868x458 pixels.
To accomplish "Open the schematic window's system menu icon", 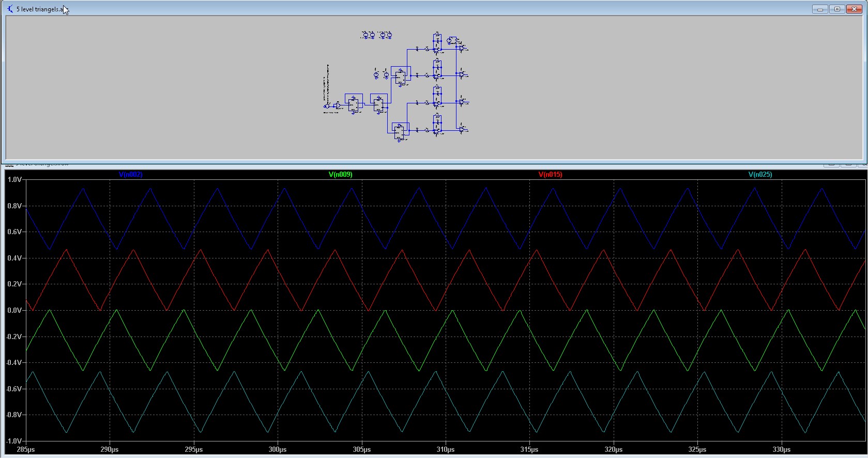I will pos(10,9).
